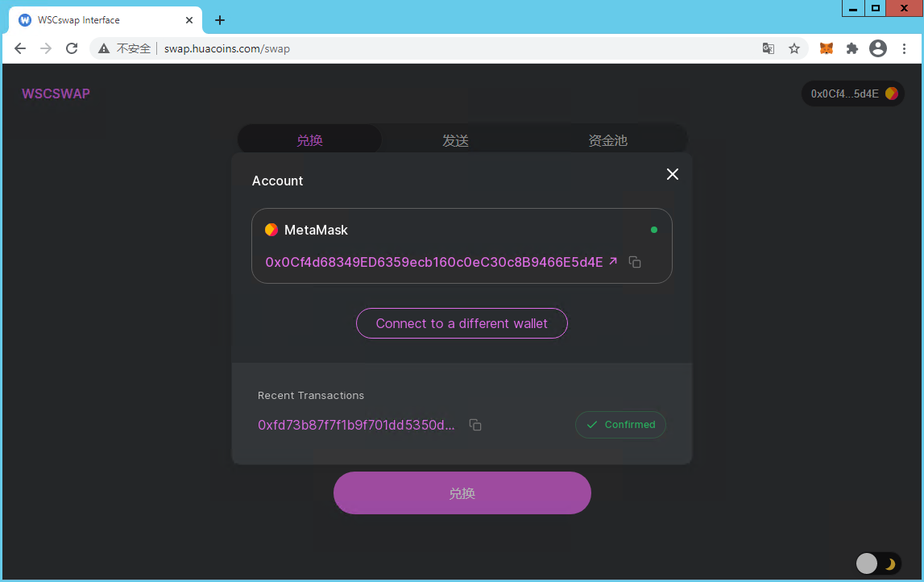Switch to the 兑换 tab
Screen dimensions: 924x582
pyautogui.click(x=309, y=140)
